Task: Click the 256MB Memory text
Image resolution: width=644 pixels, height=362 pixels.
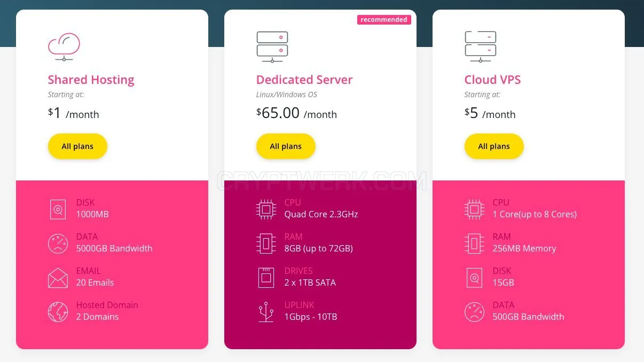Action: (x=524, y=248)
